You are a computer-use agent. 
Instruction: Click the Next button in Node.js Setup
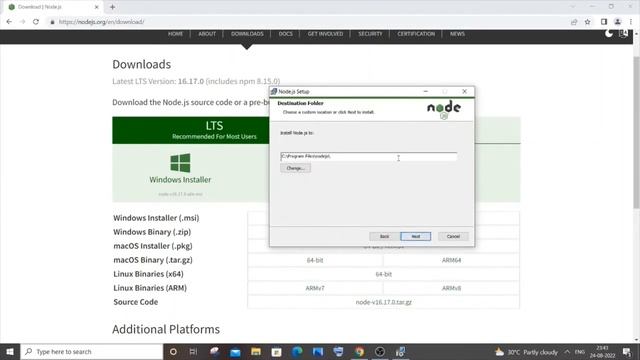point(416,236)
